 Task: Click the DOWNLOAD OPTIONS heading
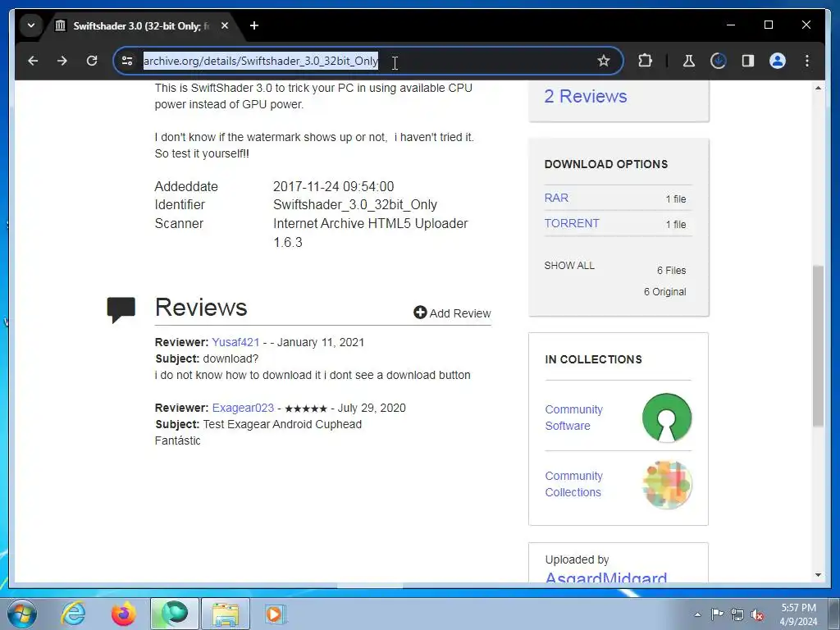pyautogui.click(x=606, y=164)
